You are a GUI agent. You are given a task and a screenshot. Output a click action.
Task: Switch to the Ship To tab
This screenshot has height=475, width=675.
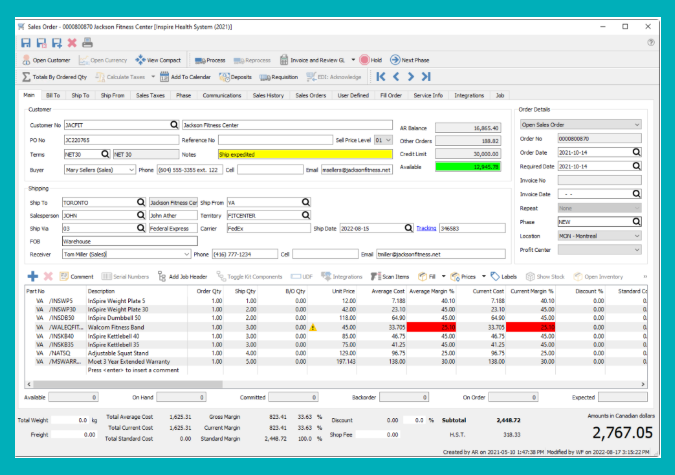click(80, 95)
